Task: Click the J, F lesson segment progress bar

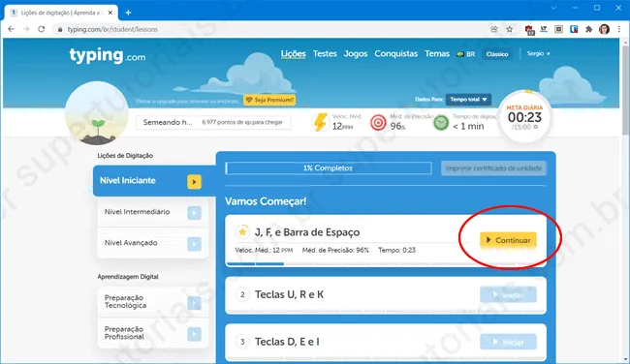Action: (x=386, y=264)
